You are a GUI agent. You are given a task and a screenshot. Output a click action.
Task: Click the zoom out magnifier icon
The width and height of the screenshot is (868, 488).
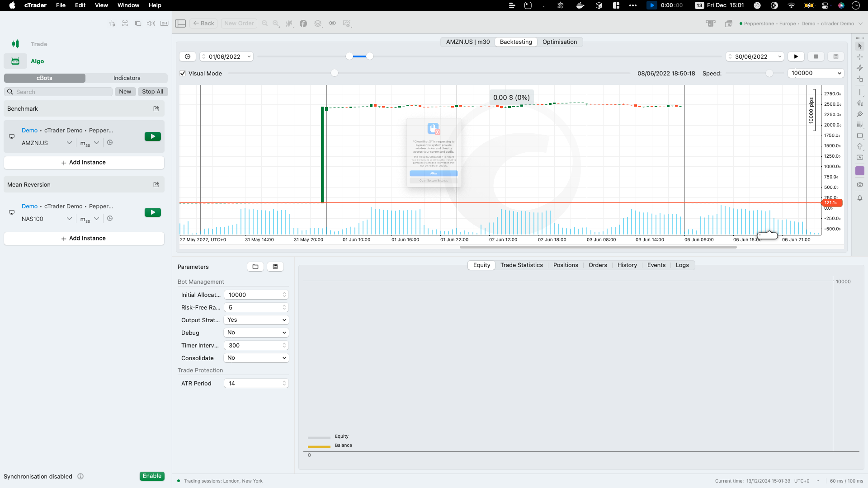point(265,23)
